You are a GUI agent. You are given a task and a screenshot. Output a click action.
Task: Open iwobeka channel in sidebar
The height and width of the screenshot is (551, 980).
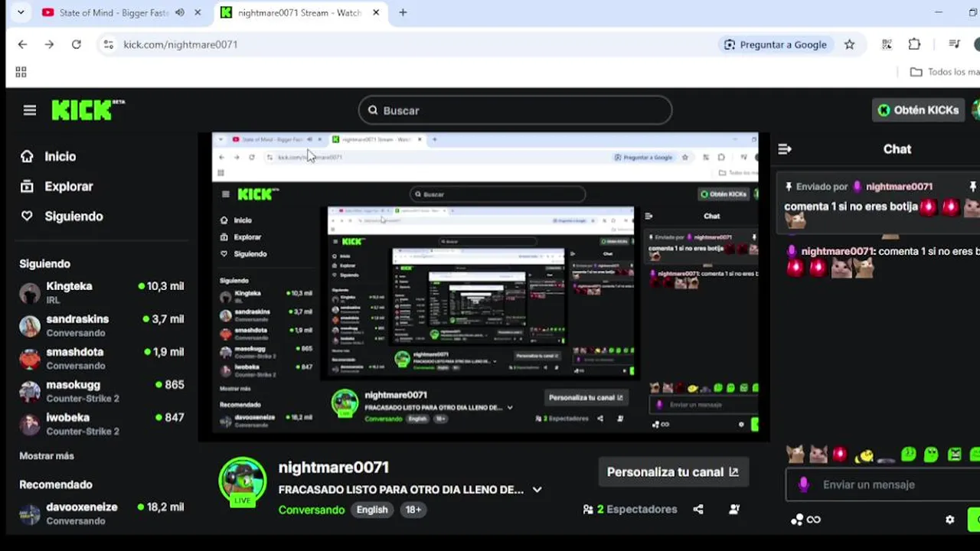click(x=102, y=424)
